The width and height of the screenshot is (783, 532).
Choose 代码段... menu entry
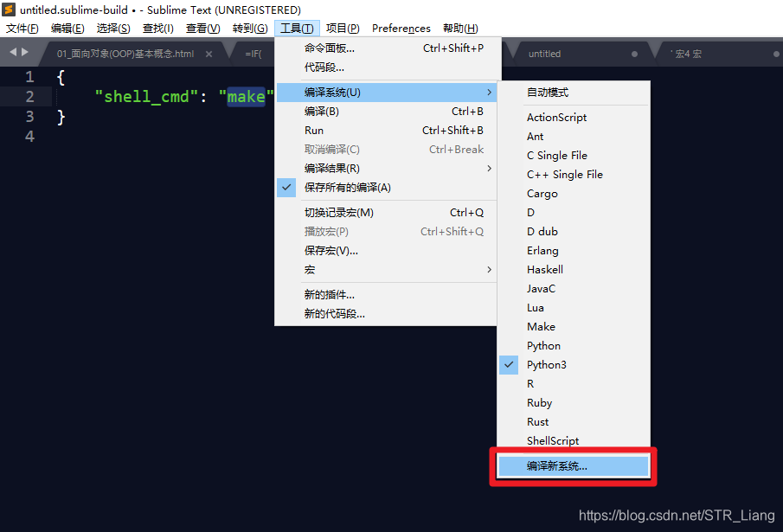(x=388, y=67)
